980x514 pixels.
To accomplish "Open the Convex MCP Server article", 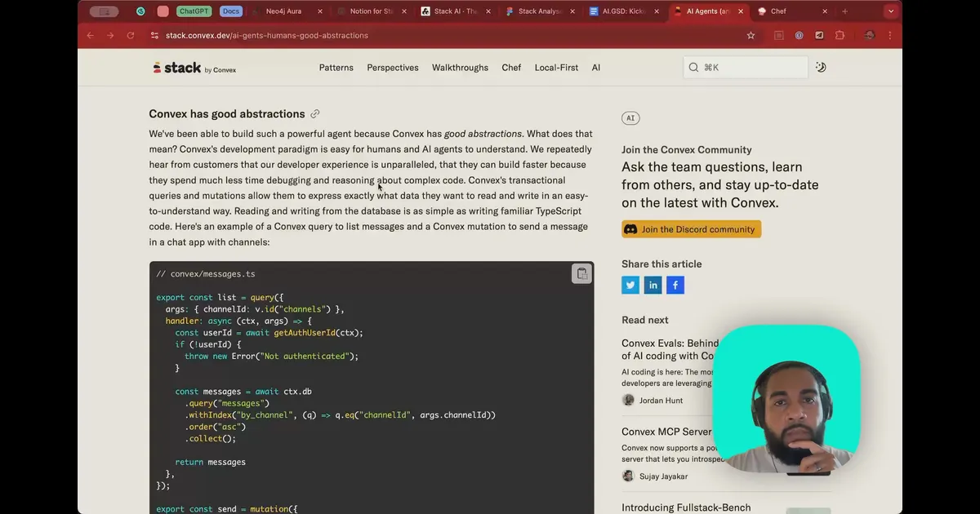I will [667, 431].
